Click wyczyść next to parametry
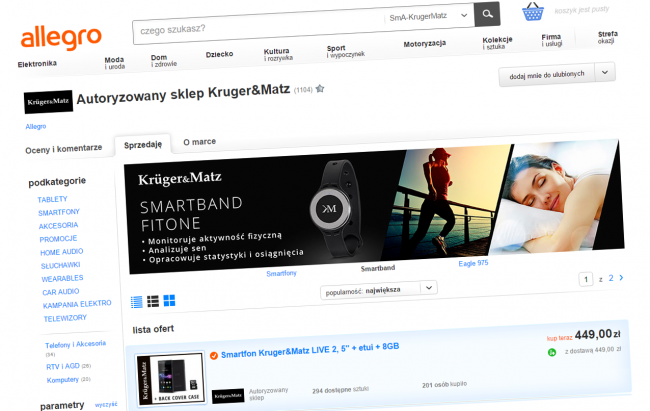This screenshot has width=650, height=411. point(106,404)
